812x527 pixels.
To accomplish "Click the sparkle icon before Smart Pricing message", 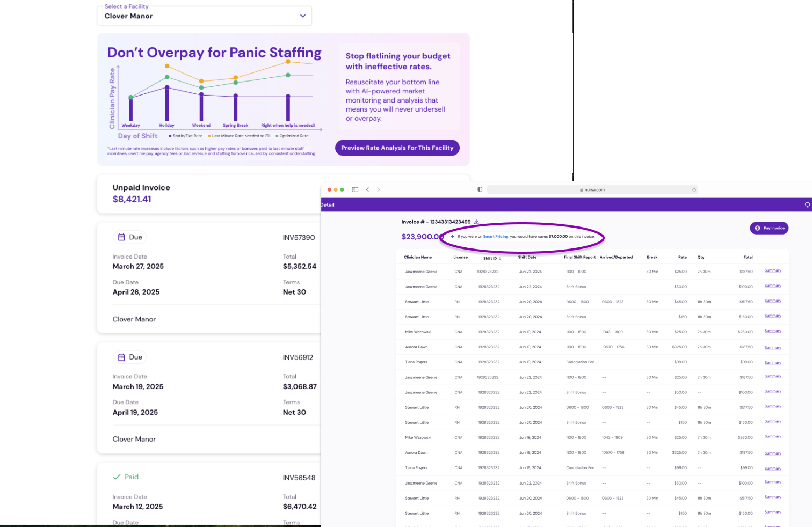I will [452, 237].
